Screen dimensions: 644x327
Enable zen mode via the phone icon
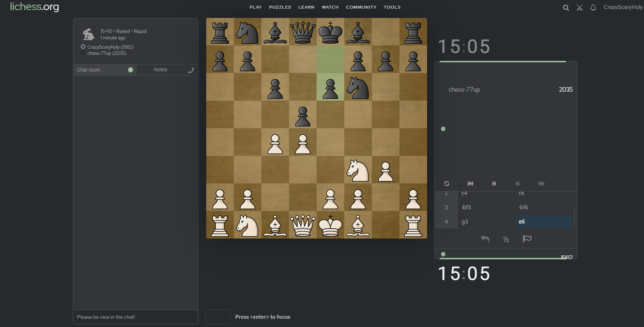[191, 70]
